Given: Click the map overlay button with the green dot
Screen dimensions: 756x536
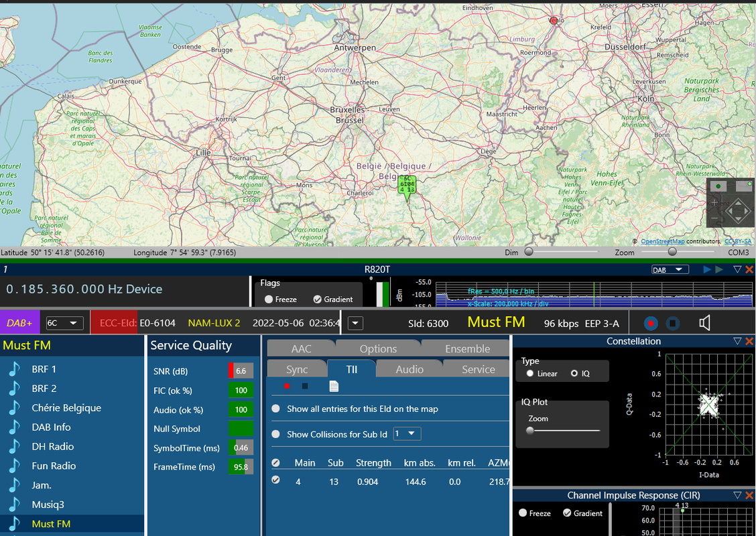Looking at the screenshot, I should click(x=718, y=186).
